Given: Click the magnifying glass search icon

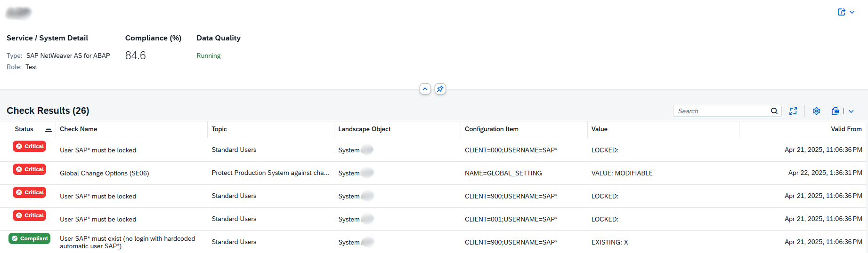Looking at the screenshot, I should pyautogui.click(x=774, y=111).
